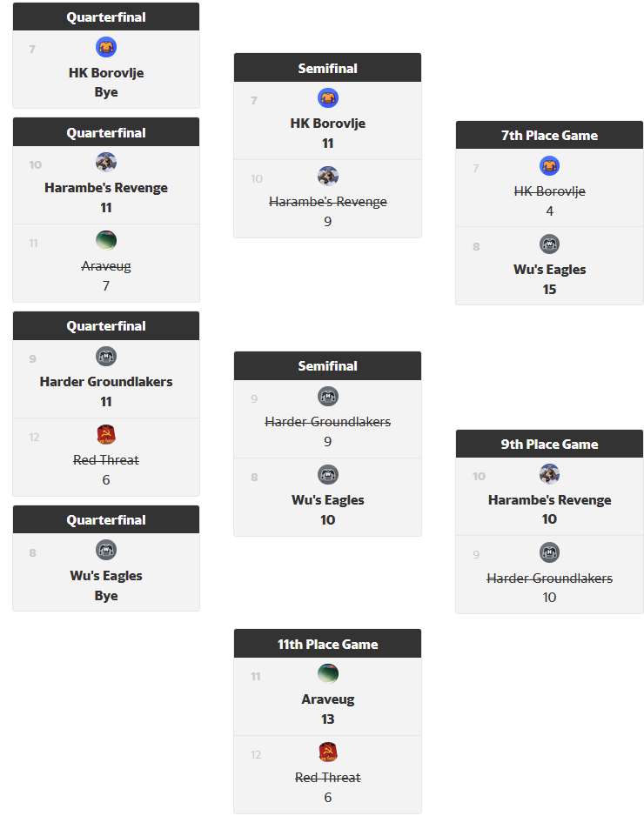Open Harambe's Revenge link in the Quarterfinal box
Viewport: 644px width, 816px height.
(x=106, y=188)
